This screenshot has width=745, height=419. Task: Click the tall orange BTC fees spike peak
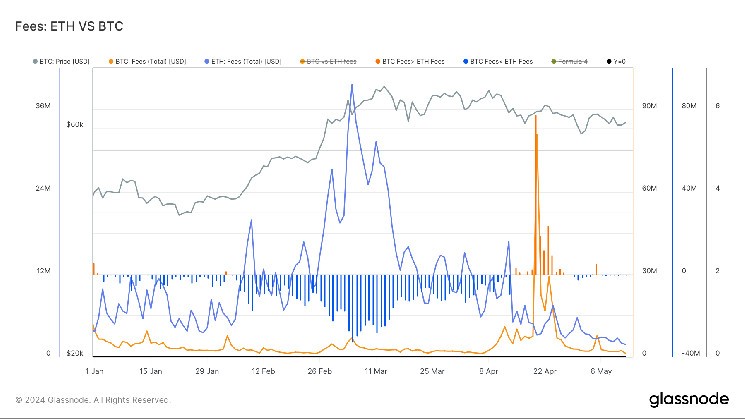[x=537, y=116]
